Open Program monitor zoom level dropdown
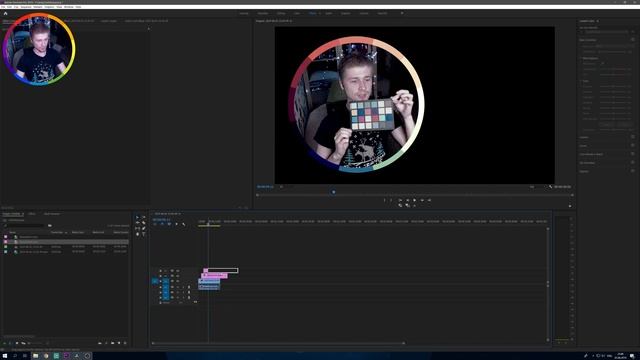The width and height of the screenshot is (640, 360). tap(282, 187)
